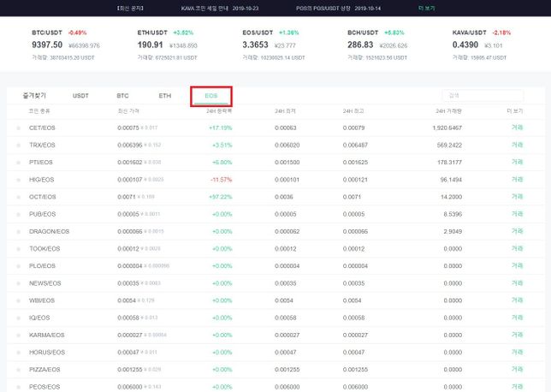Favorite the PIZZA/EOS row icon
Image resolution: width=551 pixels, height=392 pixels.
[18, 369]
